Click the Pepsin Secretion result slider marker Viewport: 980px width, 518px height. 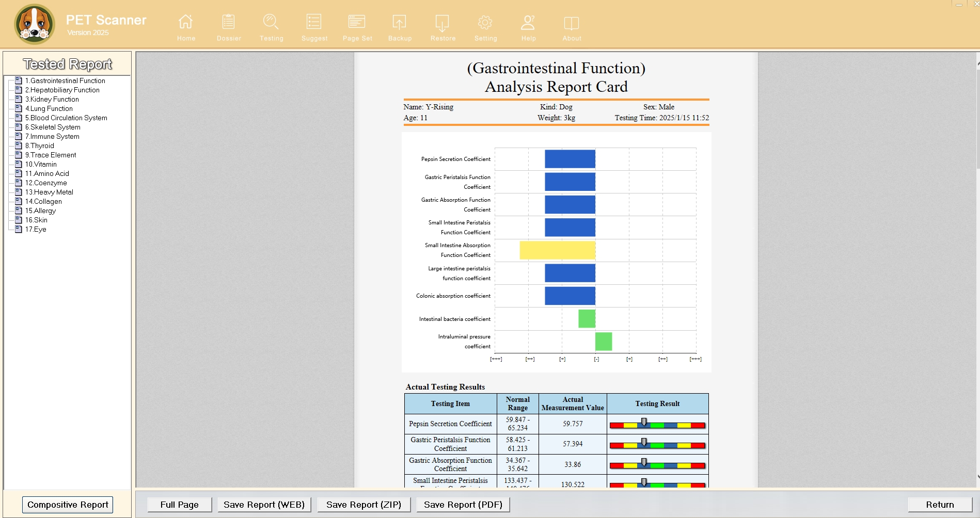click(644, 423)
